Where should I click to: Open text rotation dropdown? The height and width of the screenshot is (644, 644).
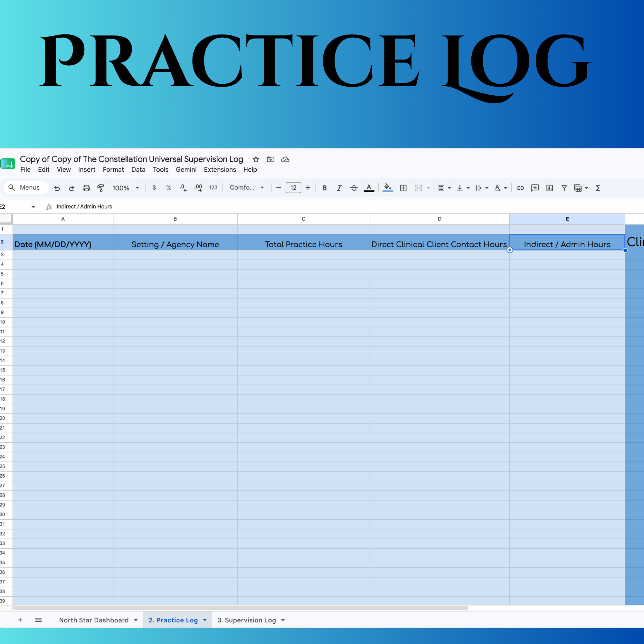coord(501,188)
